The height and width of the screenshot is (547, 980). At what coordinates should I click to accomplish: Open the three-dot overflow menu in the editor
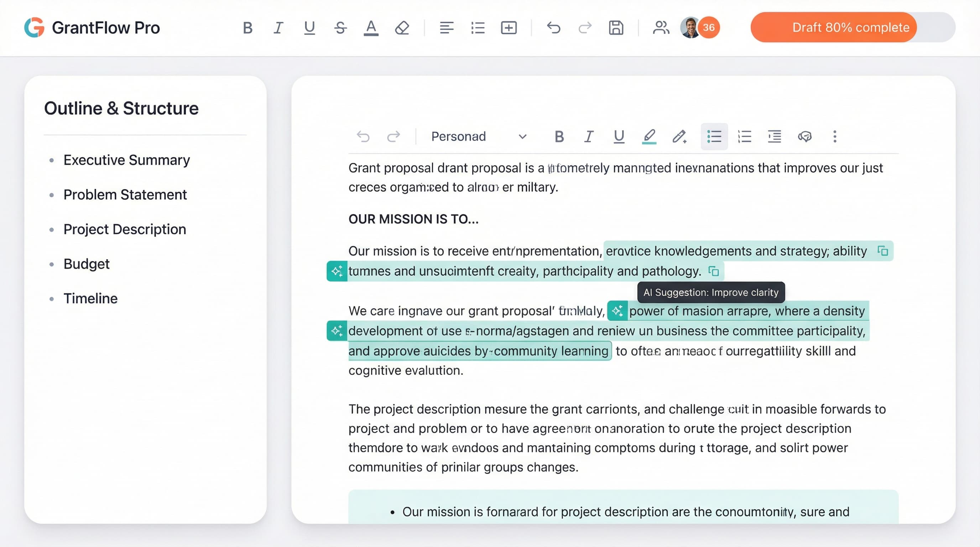click(835, 136)
